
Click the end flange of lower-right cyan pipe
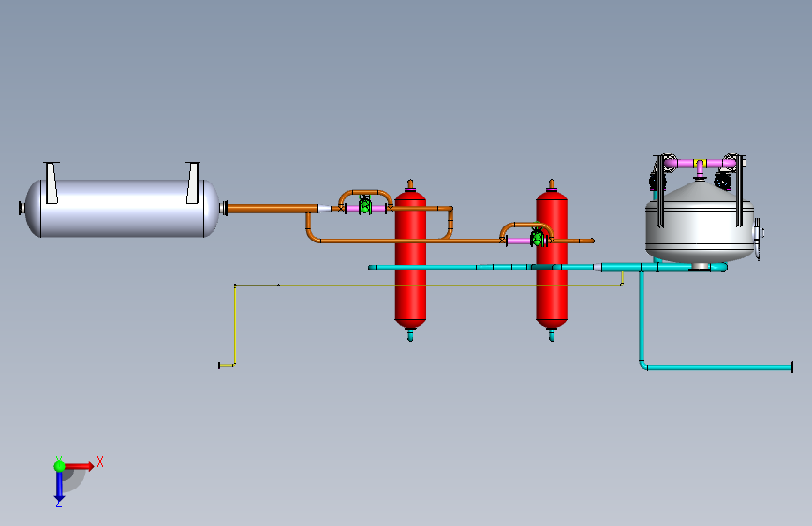point(791,368)
